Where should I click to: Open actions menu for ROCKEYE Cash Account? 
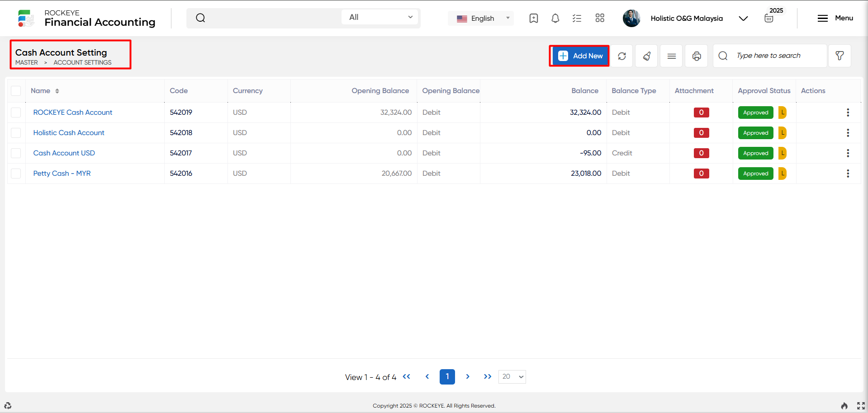pyautogui.click(x=848, y=113)
